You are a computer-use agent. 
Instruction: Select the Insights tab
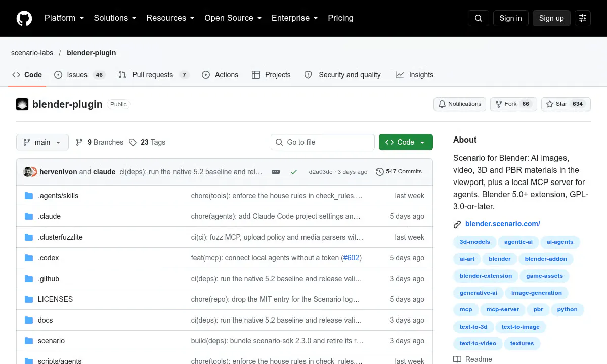415,75
